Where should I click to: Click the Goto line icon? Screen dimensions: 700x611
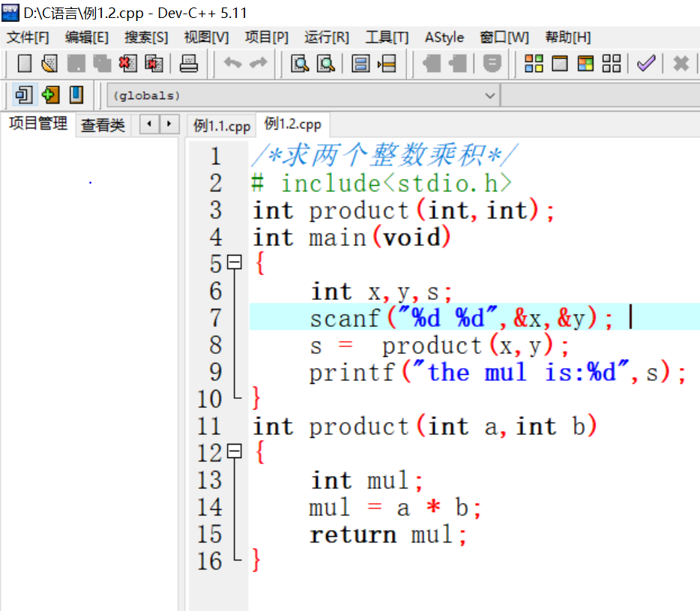click(x=387, y=64)
